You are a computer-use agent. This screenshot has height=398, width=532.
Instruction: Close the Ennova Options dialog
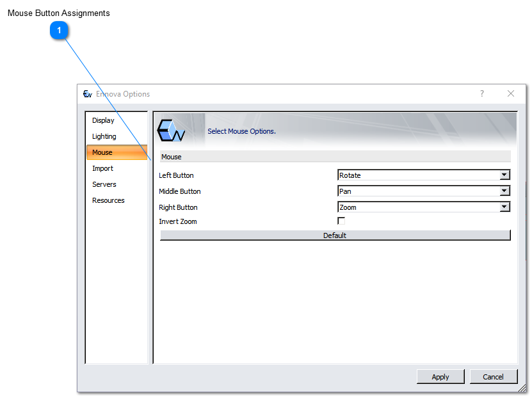pyautogui.click(x=511, y=93)
